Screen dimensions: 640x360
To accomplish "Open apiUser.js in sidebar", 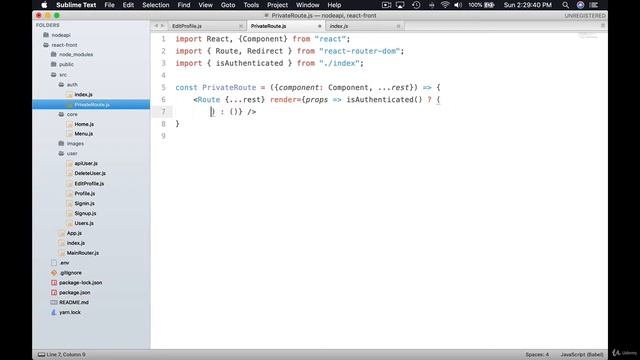I will pos(86,163).
